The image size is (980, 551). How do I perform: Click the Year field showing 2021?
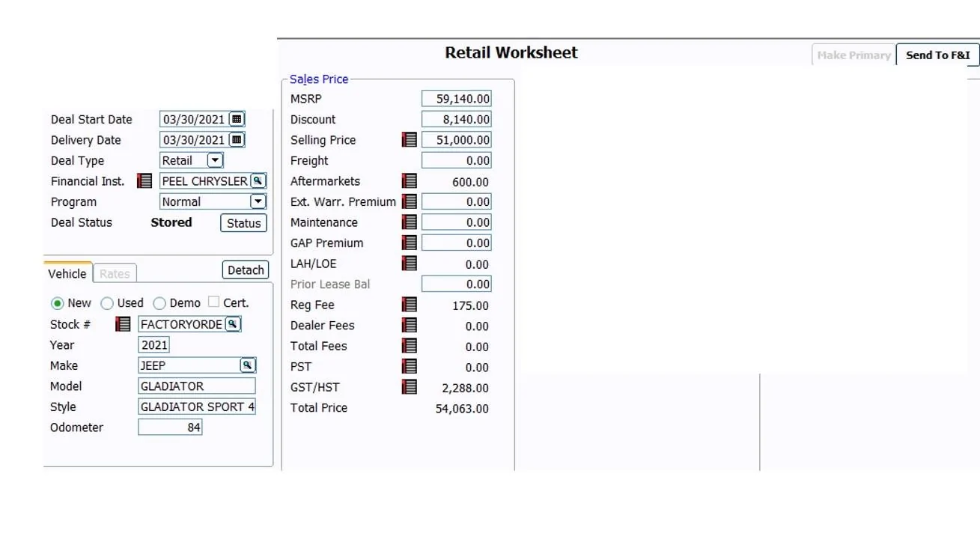click(x=154, y=345)
